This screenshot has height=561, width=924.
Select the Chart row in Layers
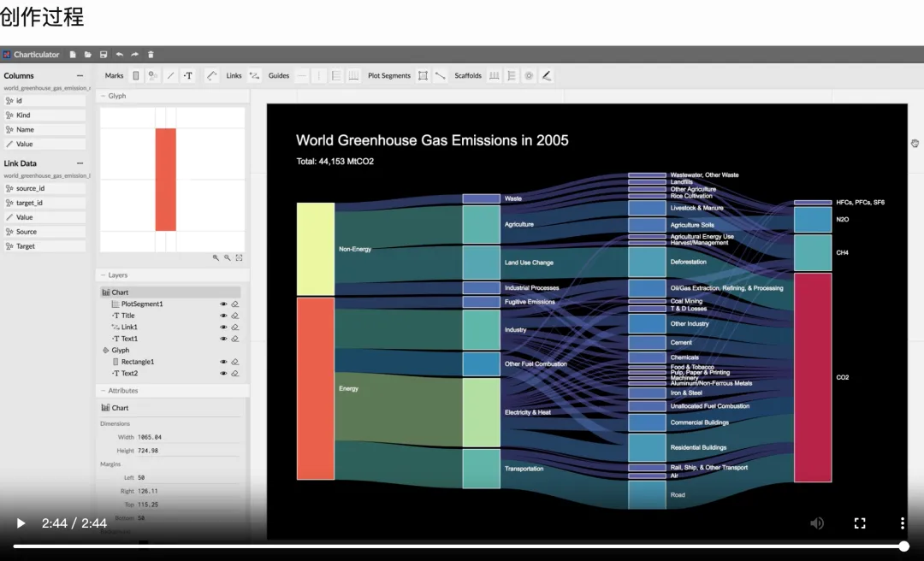tap(170, 292)
